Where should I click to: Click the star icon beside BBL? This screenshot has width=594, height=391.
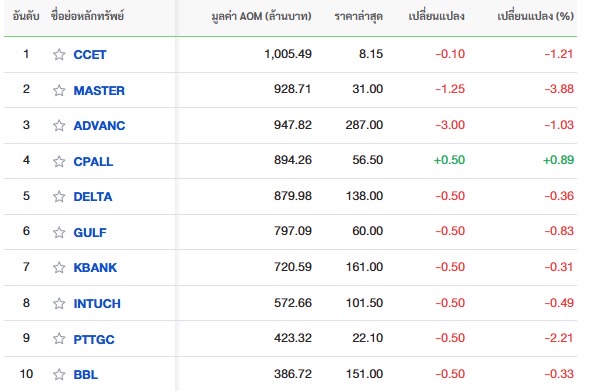[59, 374]
